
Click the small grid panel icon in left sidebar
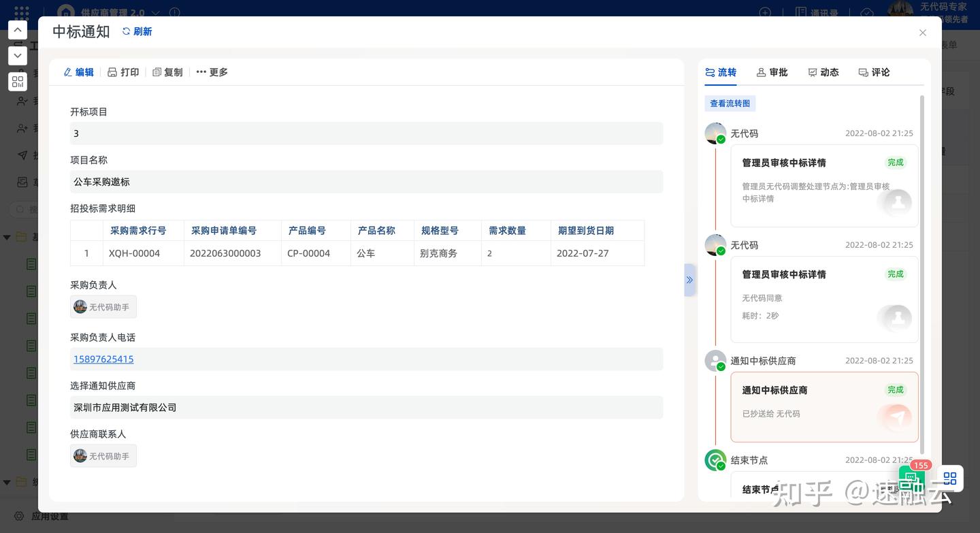pos(17,81)
